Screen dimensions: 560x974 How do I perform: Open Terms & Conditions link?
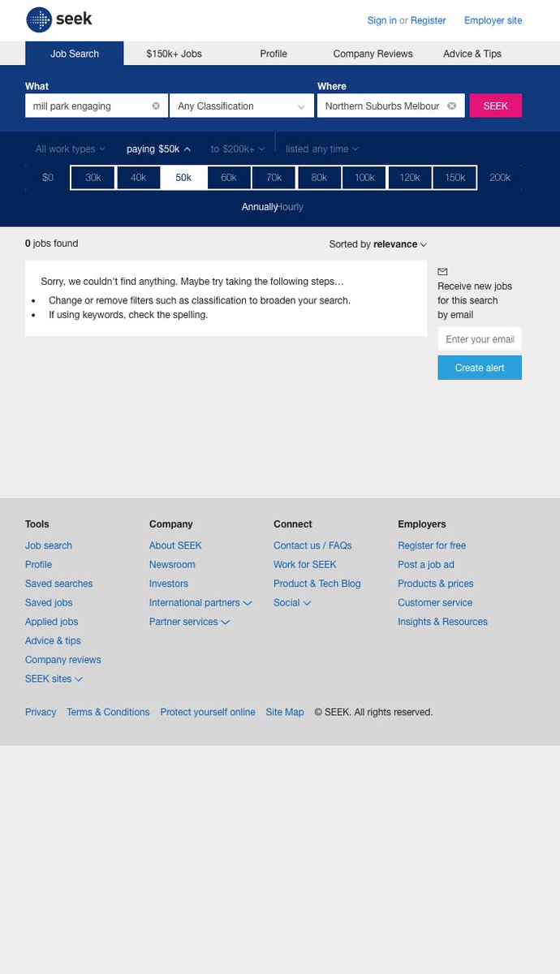(108, 712)
